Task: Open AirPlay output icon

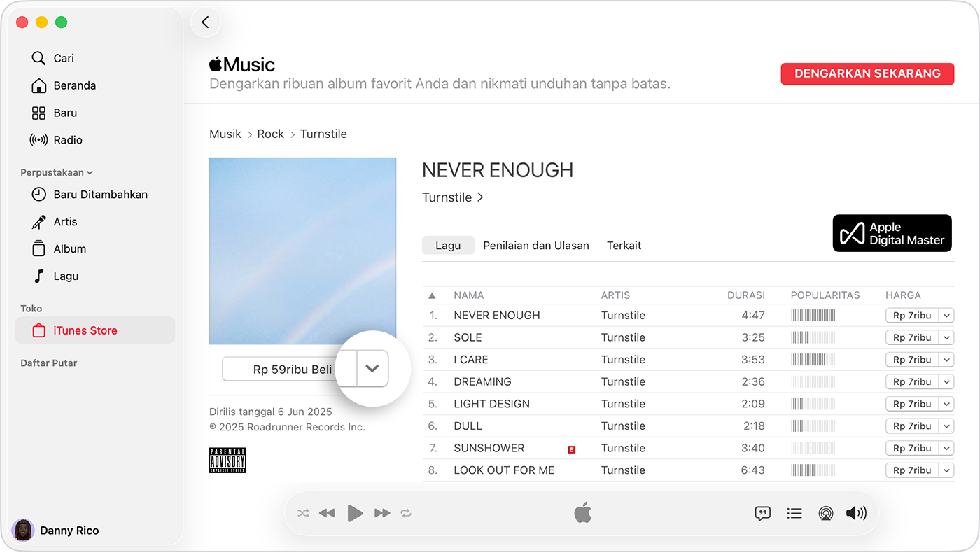Action: tap(825, 514)
